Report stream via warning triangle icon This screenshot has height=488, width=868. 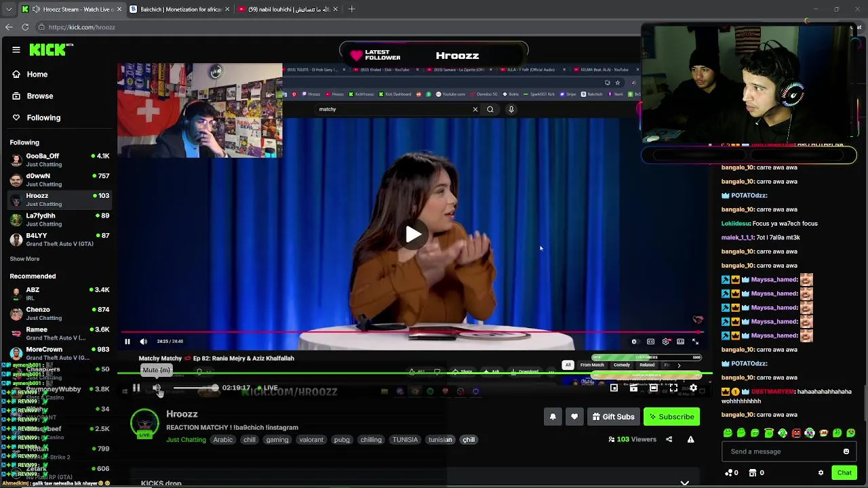pos(690,439)
